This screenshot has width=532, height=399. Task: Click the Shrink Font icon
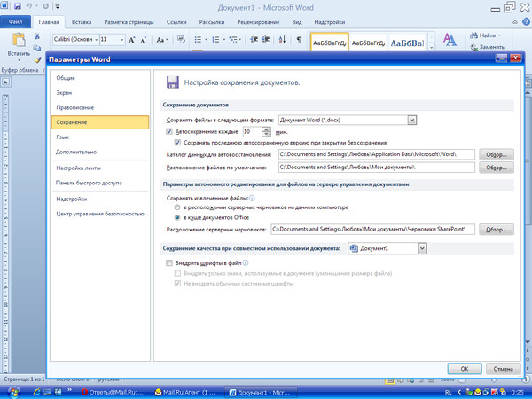point(143,40)
